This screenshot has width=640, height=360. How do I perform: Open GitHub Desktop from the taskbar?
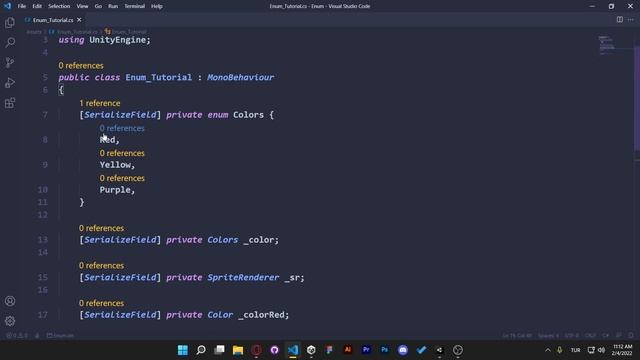point(274,350)
